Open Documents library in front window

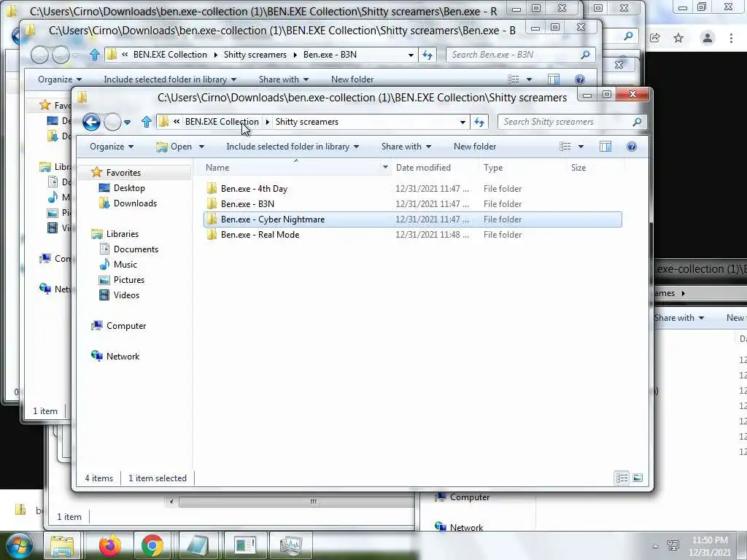[x=135, y=249]
